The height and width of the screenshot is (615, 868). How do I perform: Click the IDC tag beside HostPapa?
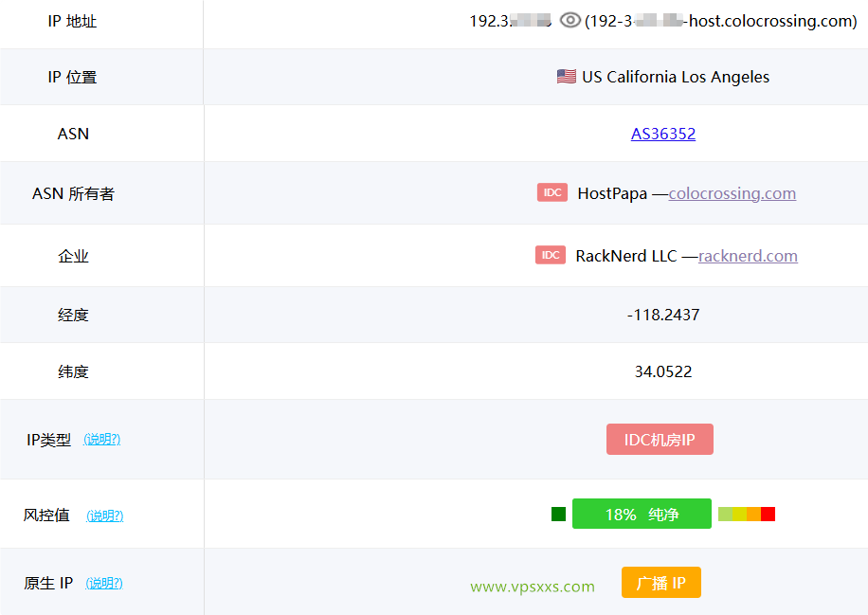pos(552,192)
